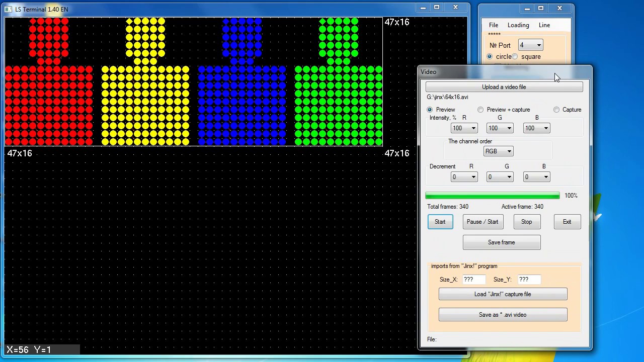Click the blue LED figure

click(242, 81)
